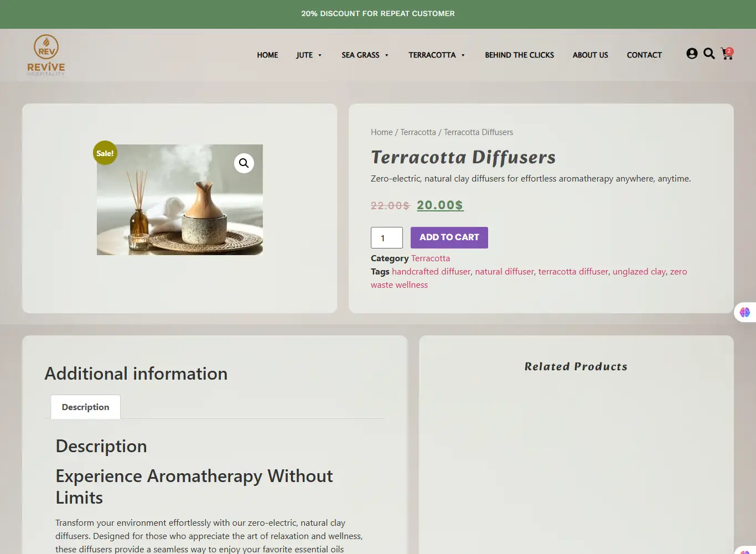Screen dimensions: 756x554
Task: Open handcrafted diffuser tag
Action: pyautogui.click(x=431, y=272)
